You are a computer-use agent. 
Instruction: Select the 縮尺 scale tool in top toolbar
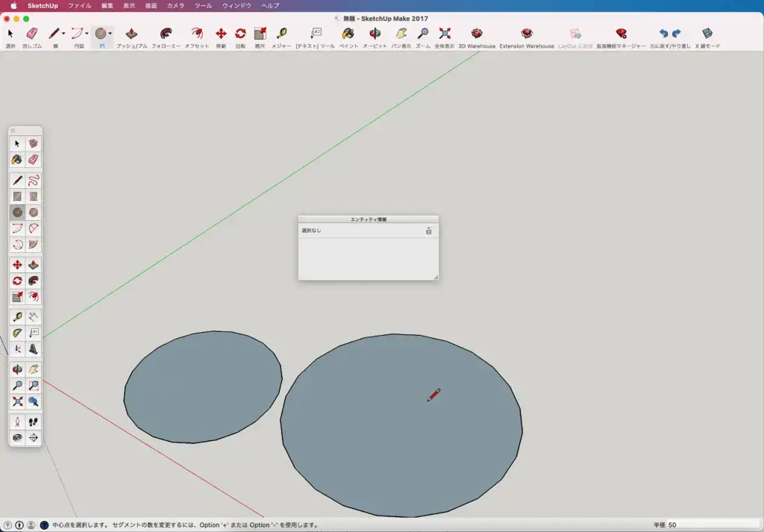coord(260,33)
